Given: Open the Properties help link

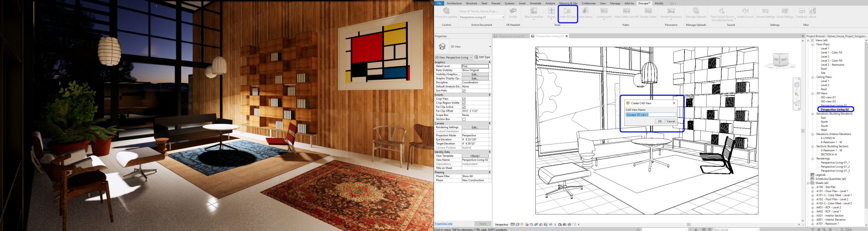Looking at the screenshot, I should (443, 223).
